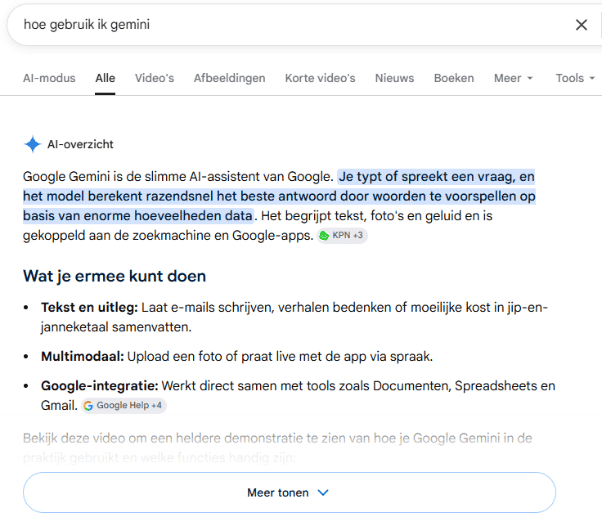Open the Tools dropdown
605x513 pixels.
(575, 78)
